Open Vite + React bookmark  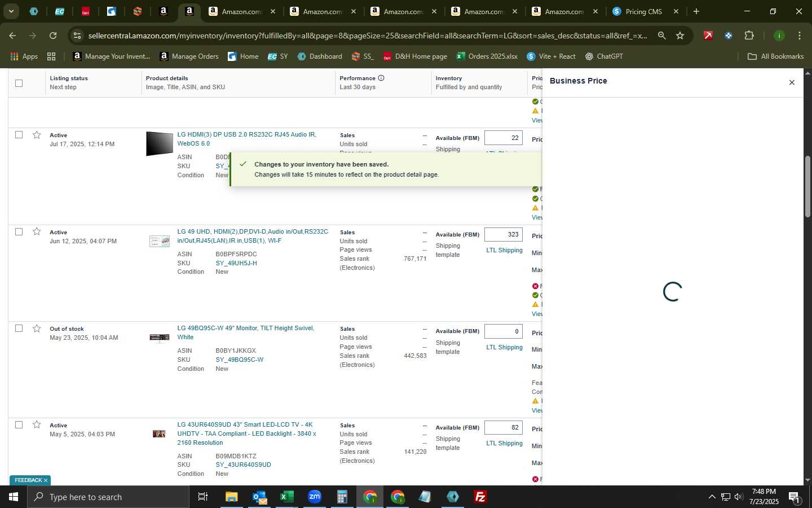click(x=551, y=56)
